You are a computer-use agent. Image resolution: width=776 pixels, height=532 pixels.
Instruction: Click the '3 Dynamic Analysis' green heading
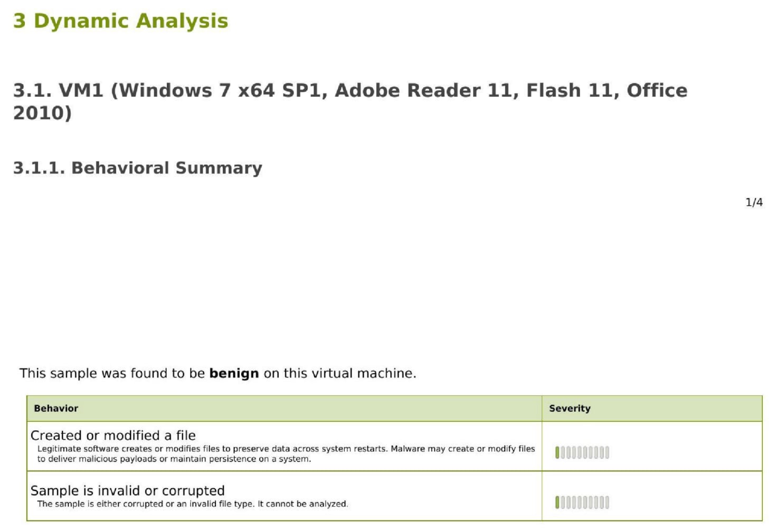(x=120, y=21)
